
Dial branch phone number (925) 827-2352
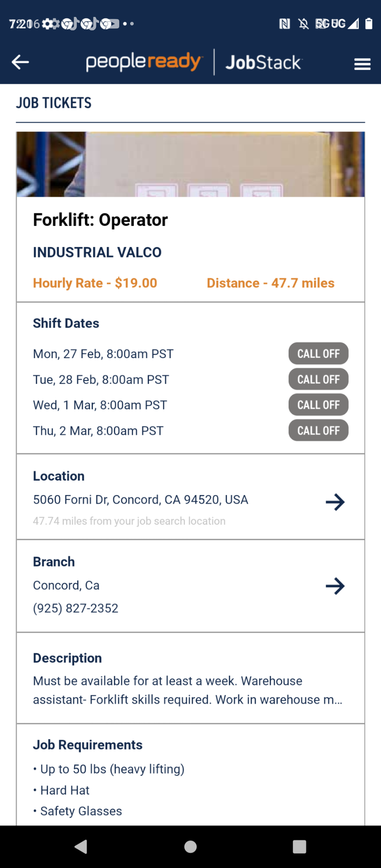(x=76, y=608)
